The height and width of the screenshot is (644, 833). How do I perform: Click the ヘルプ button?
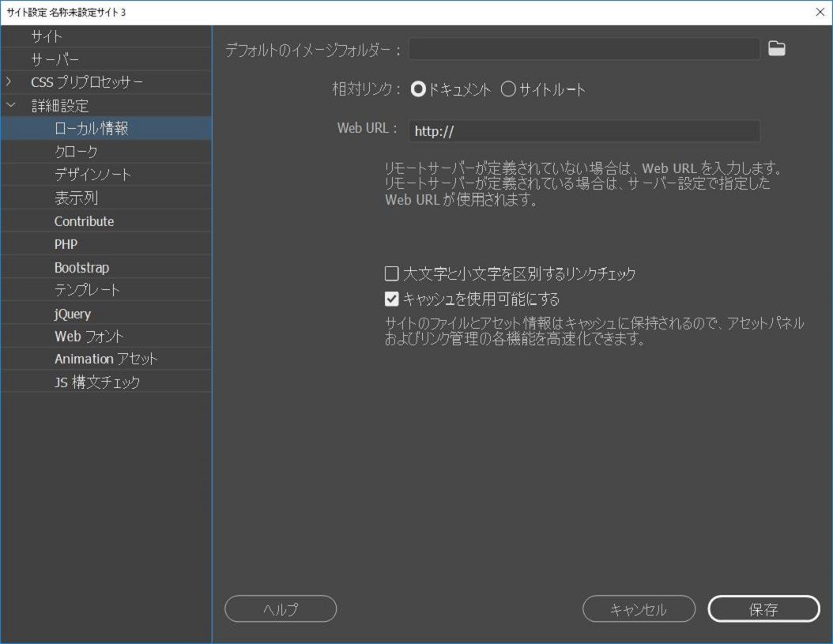pyautogui.click(x=281, y=608)
